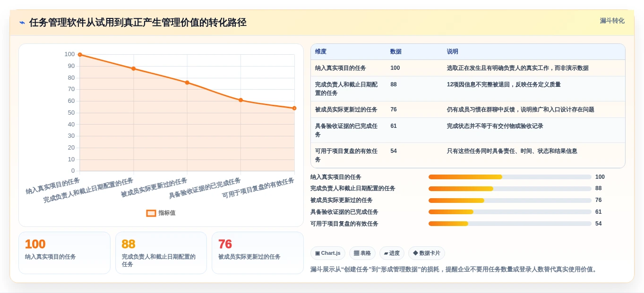Click the progress label 具备验收证据的已完成任务
This screenshot has width=644, height=293.
tap(344, 212)
